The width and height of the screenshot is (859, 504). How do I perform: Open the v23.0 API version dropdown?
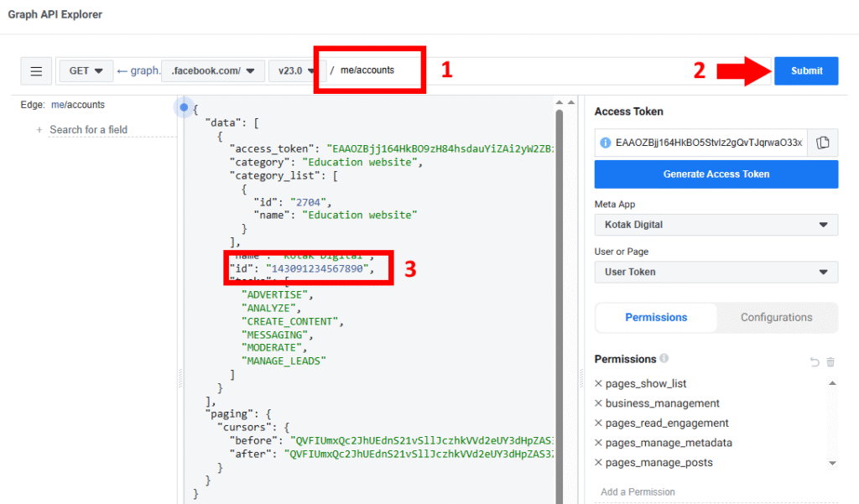coord(296,71)
